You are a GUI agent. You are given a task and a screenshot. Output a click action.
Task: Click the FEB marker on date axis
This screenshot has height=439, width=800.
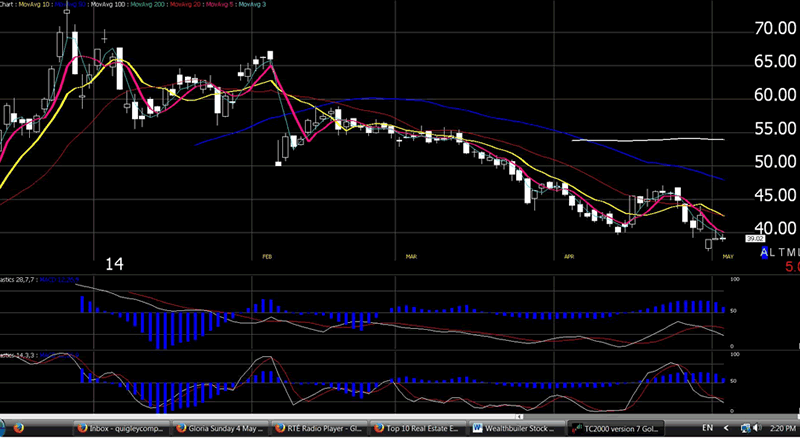click(267, 257)
